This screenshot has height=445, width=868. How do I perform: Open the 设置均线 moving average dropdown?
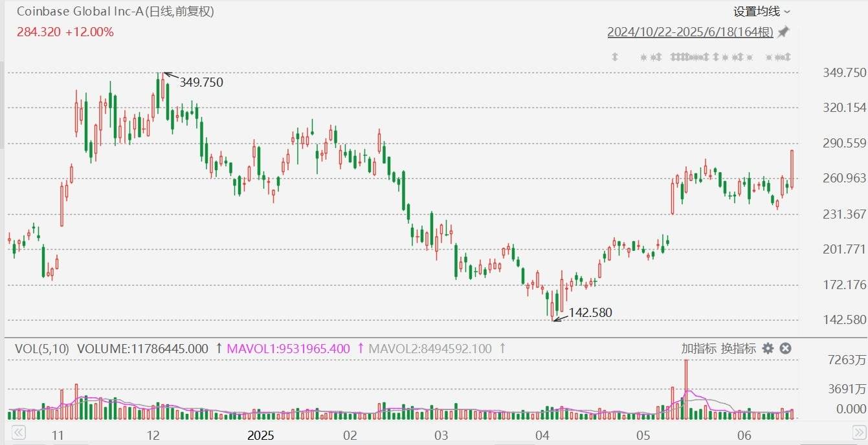pos(761,12)
